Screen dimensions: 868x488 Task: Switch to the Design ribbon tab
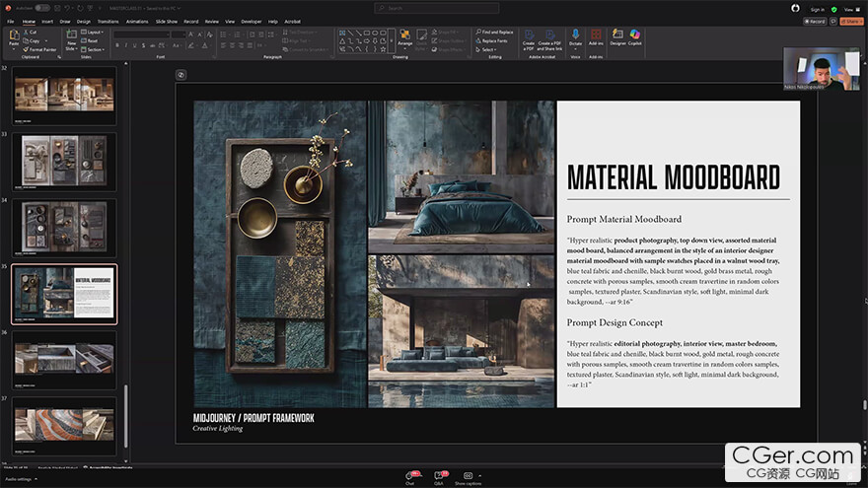[84, 22]
